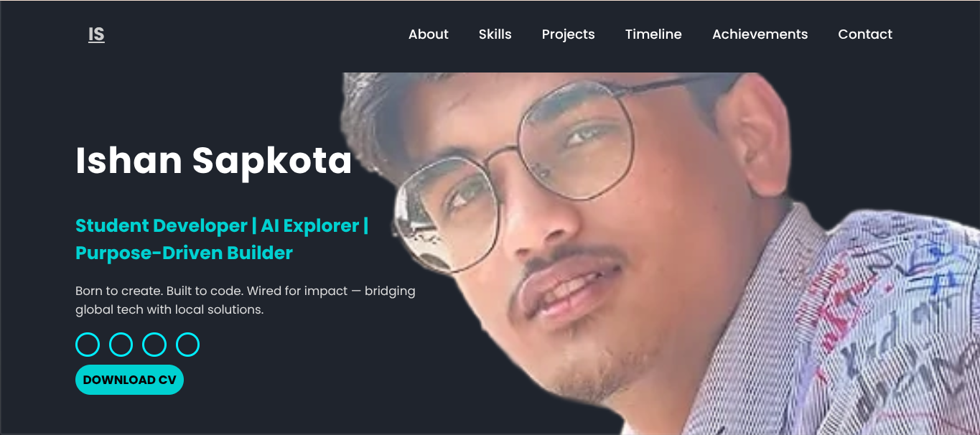This screenshot has height=435, width=980.
Task: Click the IS logo in the header
Action: (x=96, y=34)
